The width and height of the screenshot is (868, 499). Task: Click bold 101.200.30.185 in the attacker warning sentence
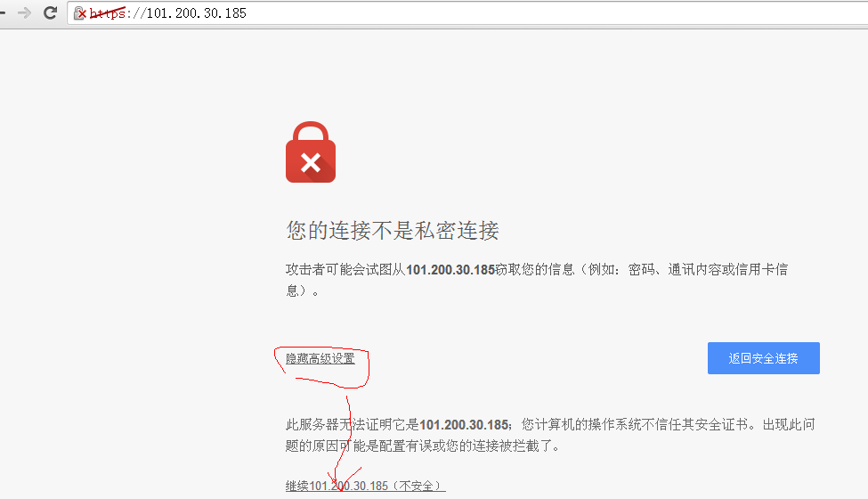[450, 270]
